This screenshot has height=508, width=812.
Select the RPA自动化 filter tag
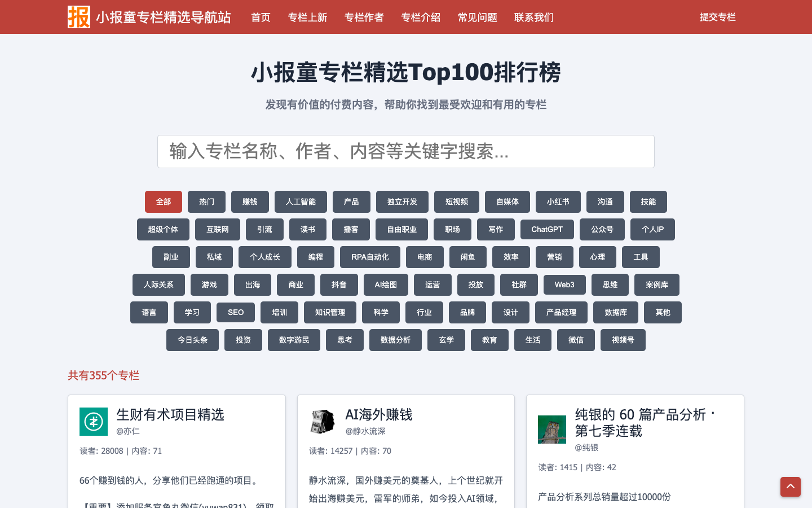(x=370, y=257)
